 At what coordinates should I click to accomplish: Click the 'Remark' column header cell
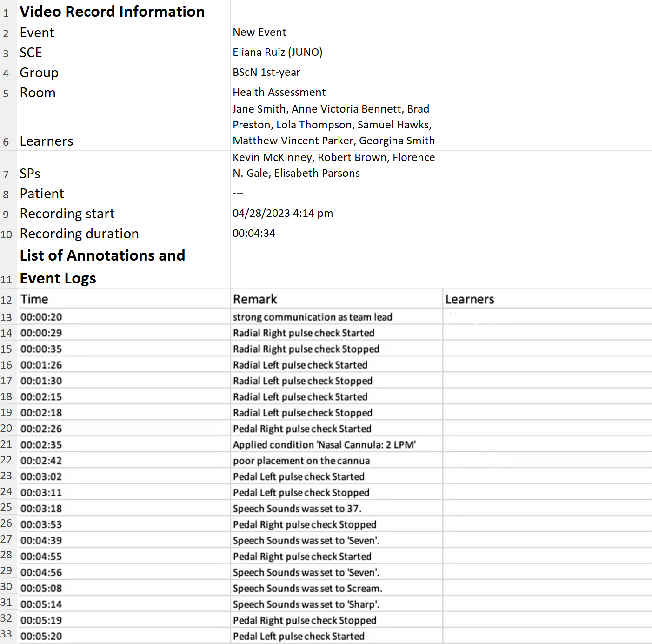337,299
